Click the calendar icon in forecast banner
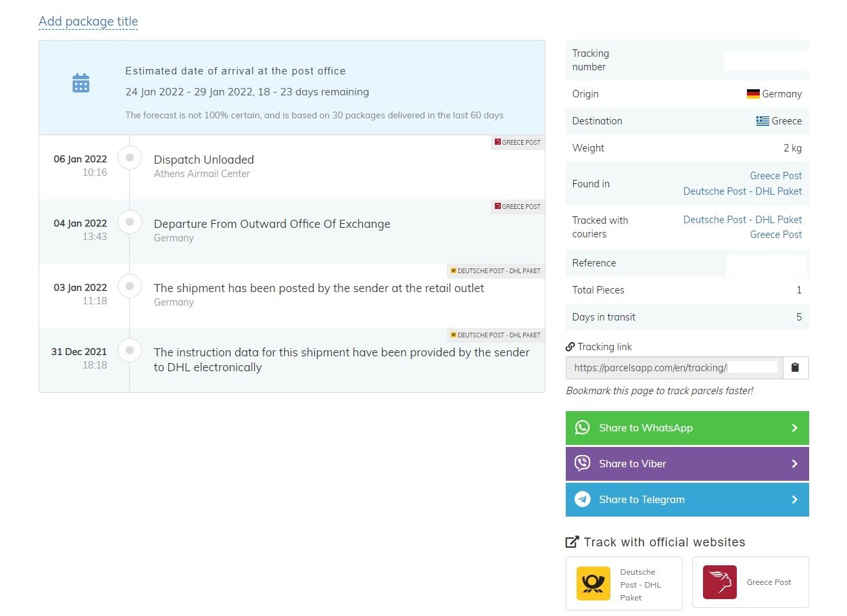847x616 pixels. click(81, 83)
